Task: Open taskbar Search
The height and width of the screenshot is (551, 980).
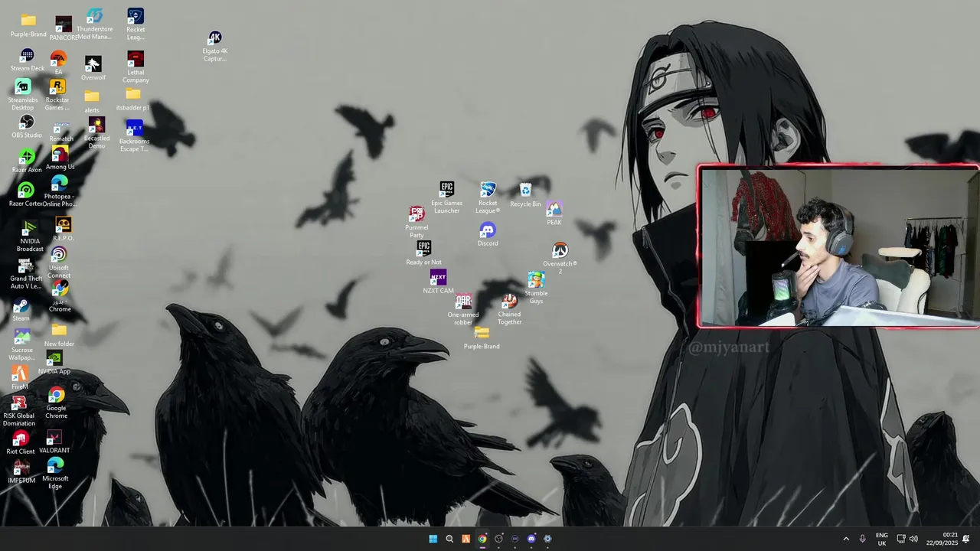Action: point(449,539)
